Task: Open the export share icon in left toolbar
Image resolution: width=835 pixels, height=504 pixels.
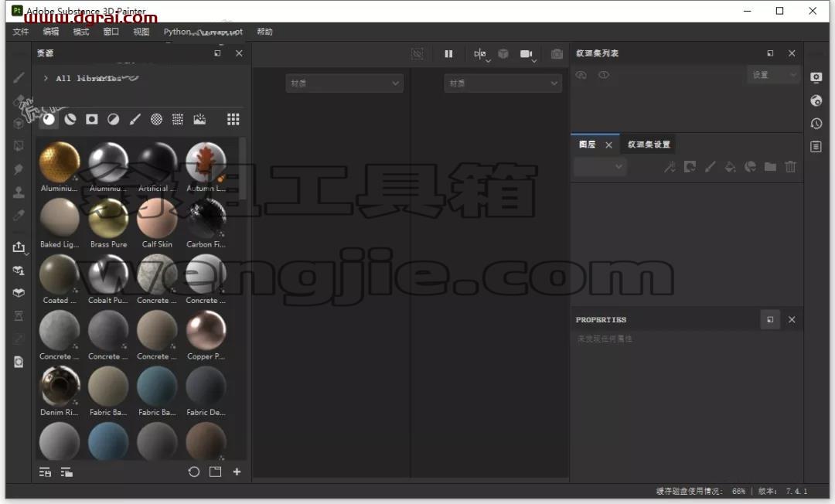Action: 19,247
